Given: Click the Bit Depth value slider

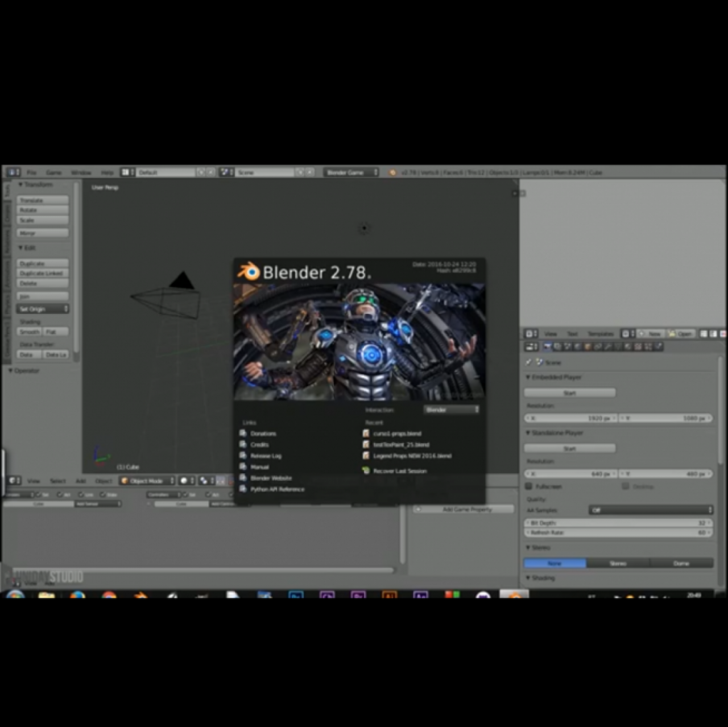Looking at the screenshot, I should click(x=618, y=523).
